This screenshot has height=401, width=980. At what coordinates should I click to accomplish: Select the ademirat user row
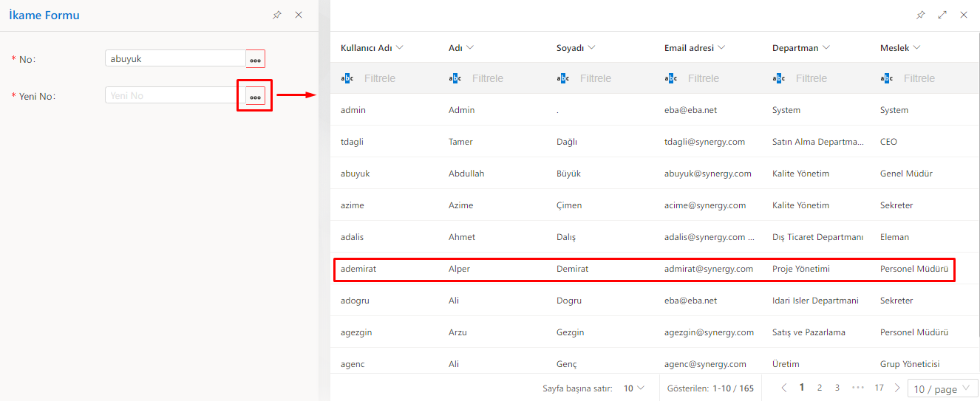click(x=643, y=269)
